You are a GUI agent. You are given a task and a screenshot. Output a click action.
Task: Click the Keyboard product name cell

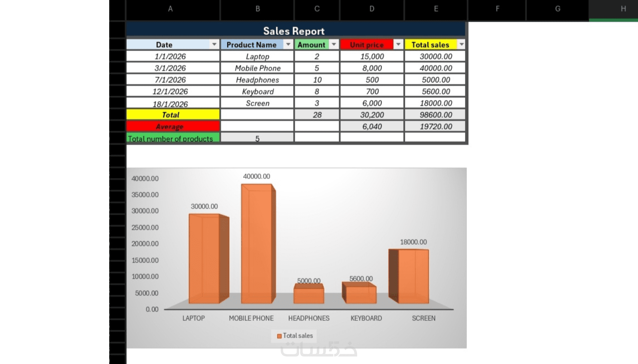[x=257, y=91]
